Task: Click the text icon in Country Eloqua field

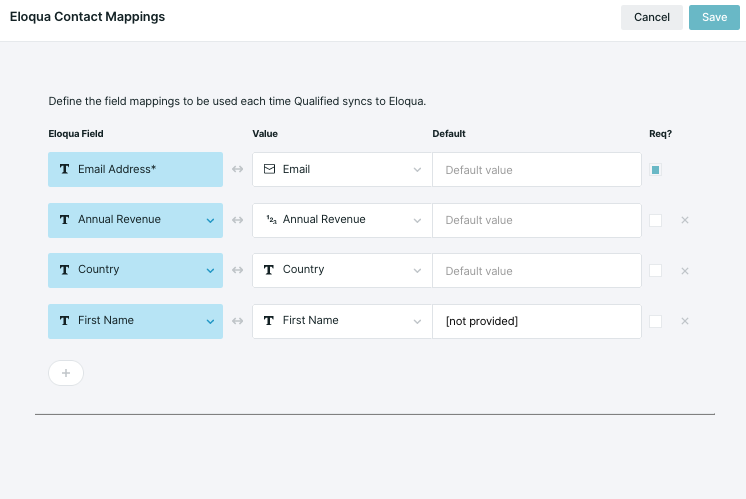Action: [64, 270]
